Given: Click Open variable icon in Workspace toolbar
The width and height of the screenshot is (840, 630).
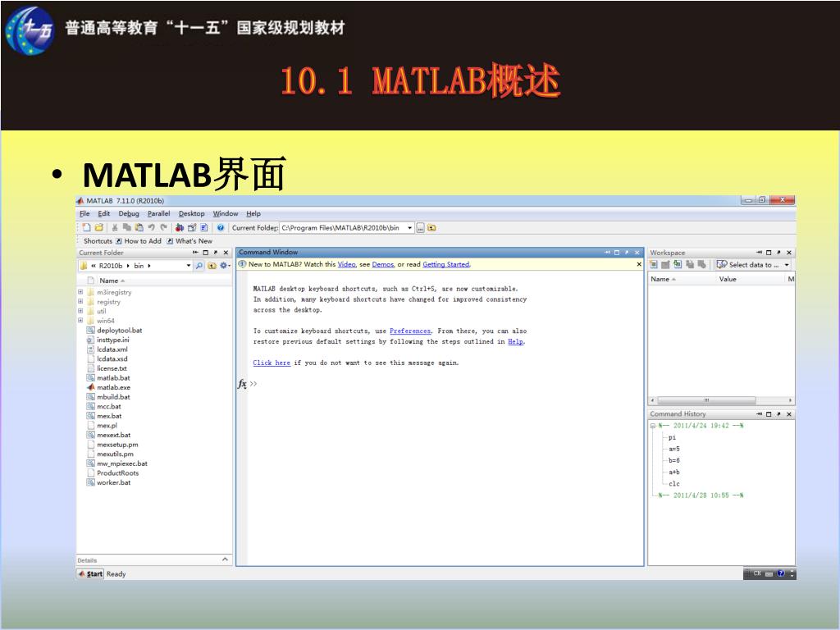Looking at the screenshot, I should point(665,265).
